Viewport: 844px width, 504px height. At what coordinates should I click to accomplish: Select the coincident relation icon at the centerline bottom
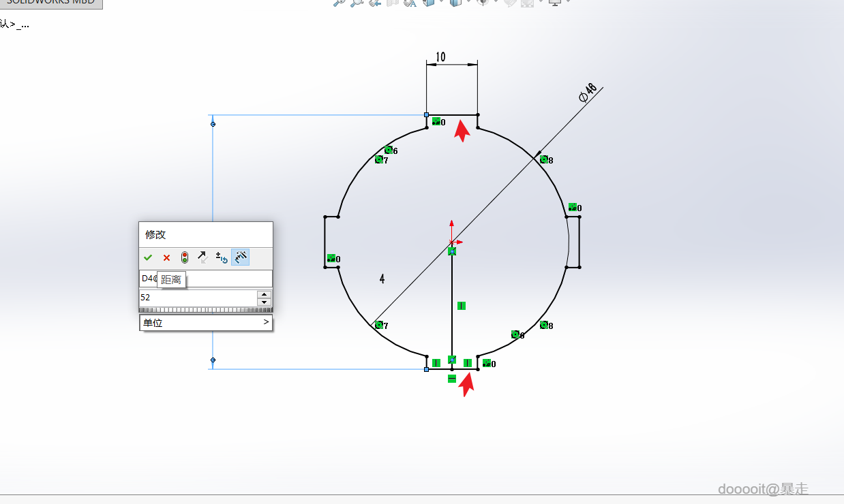point(452,359)
